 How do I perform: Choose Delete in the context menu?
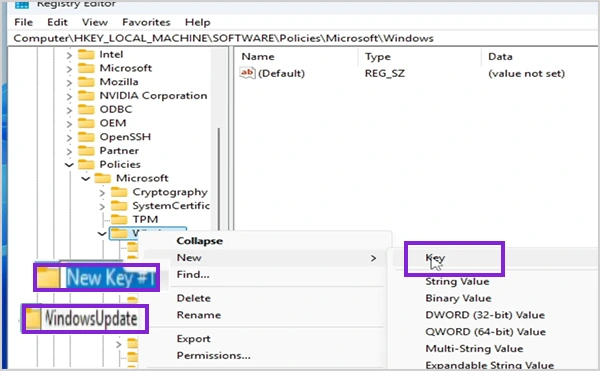point(194,298)
